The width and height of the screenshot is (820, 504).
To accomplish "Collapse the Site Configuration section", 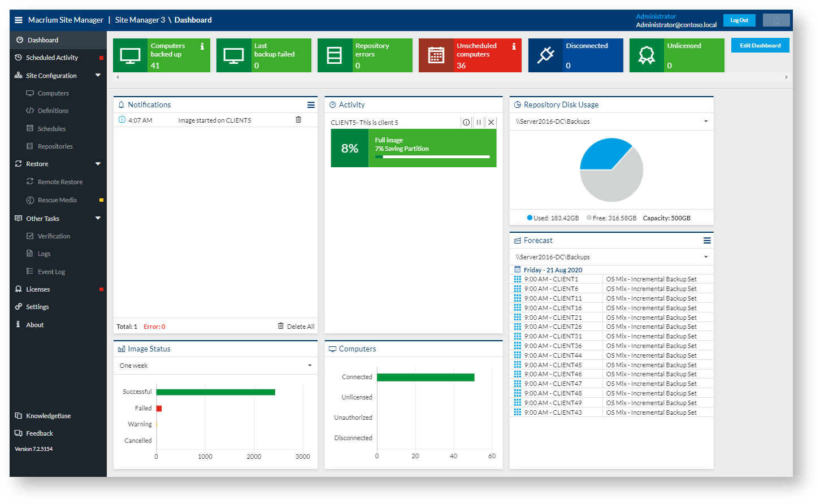I will click(98, 75).
